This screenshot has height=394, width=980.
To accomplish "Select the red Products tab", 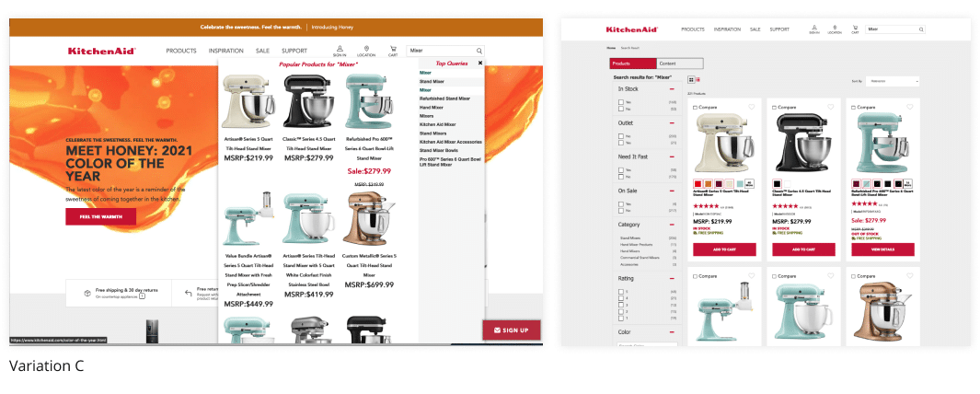I will 633,64.
